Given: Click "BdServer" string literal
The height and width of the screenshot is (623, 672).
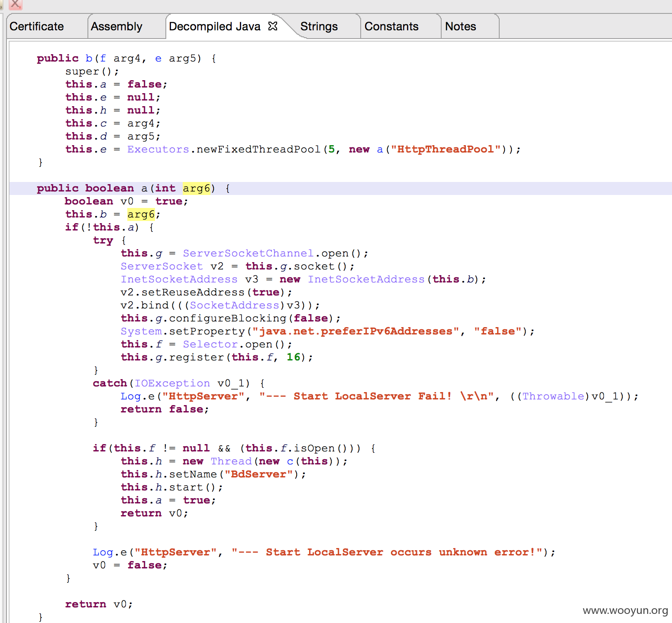Looking at the screenshot, I should coord(258,474).
